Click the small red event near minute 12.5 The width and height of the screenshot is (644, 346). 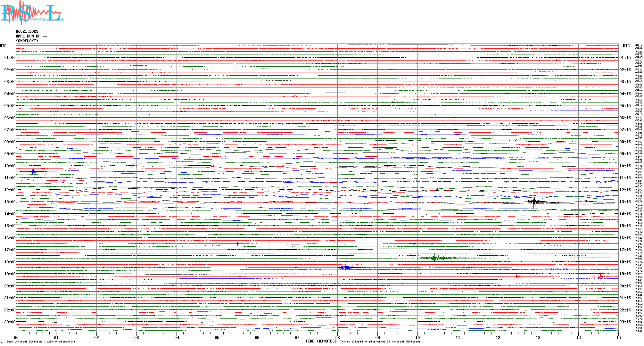[516, 276]
